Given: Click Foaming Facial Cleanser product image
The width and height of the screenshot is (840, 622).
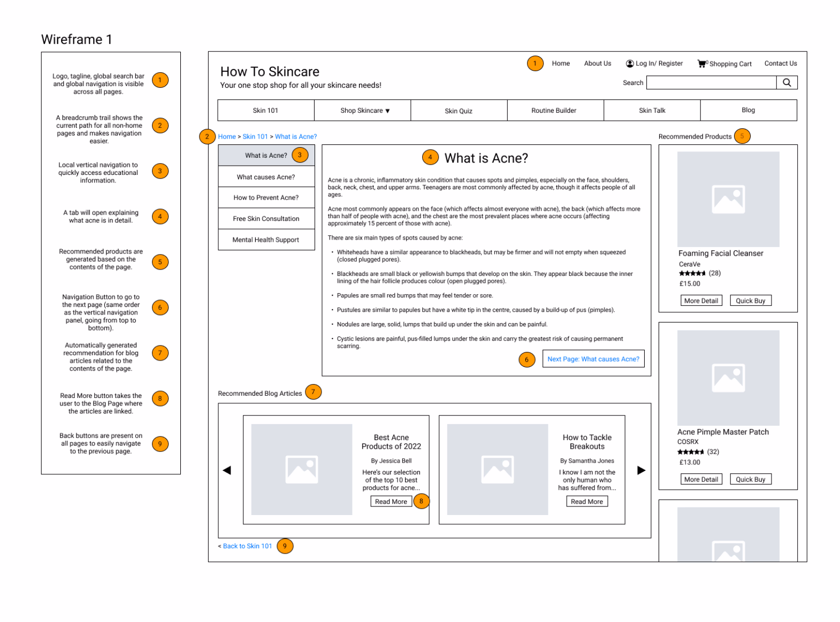Looking at the screenshot, I should (728, 199).
